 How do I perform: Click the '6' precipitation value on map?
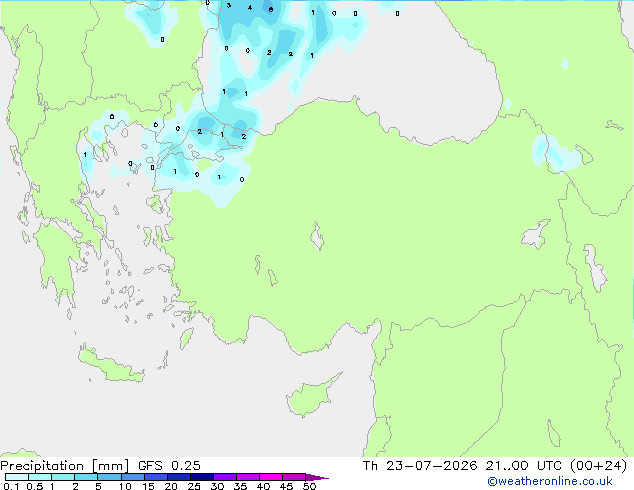tap(271, 10)
